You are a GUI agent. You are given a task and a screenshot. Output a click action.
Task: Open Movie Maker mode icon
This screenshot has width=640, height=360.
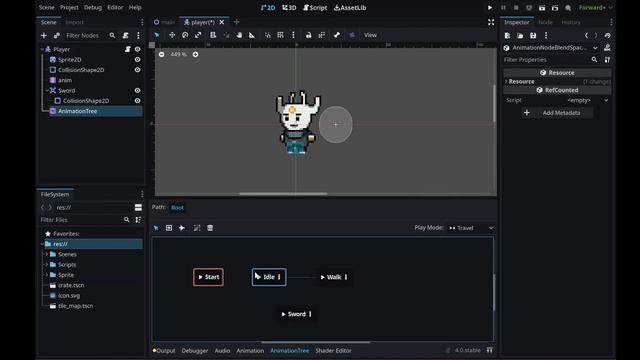568,7
